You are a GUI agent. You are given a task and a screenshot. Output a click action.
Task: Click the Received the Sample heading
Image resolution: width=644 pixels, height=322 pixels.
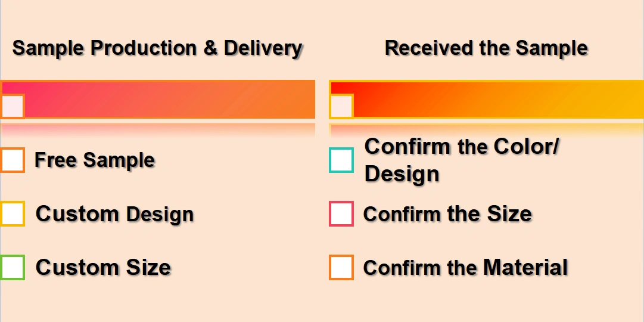[486, 48]
